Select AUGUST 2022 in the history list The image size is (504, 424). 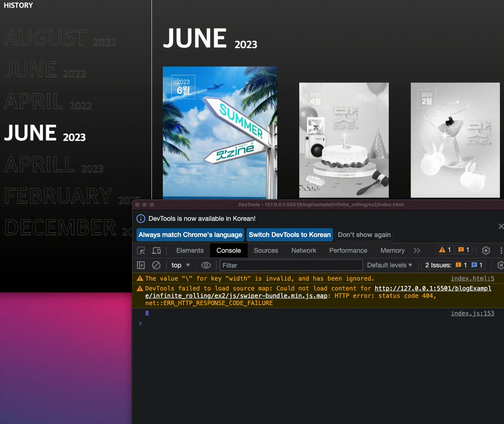(x=60, y=38)
